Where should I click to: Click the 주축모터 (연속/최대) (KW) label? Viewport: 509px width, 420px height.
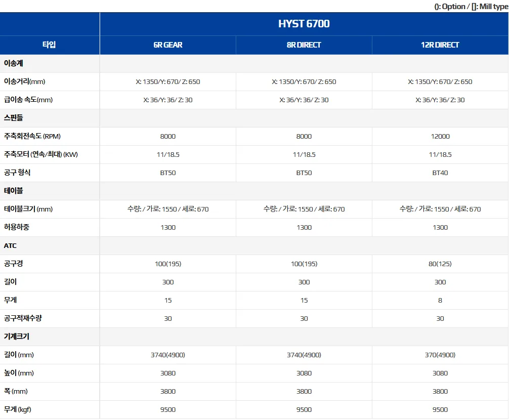click(41, 154)
